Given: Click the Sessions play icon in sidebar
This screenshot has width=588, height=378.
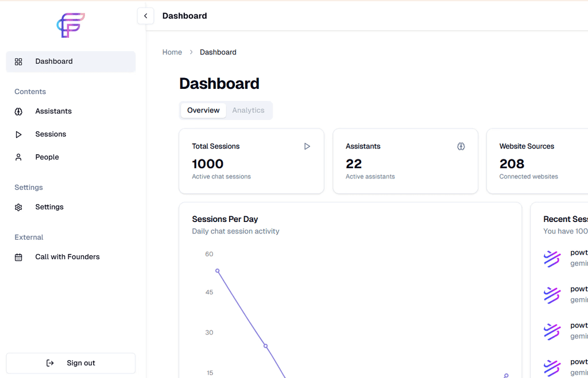Looking at the screenshot, I should point(18,134).
